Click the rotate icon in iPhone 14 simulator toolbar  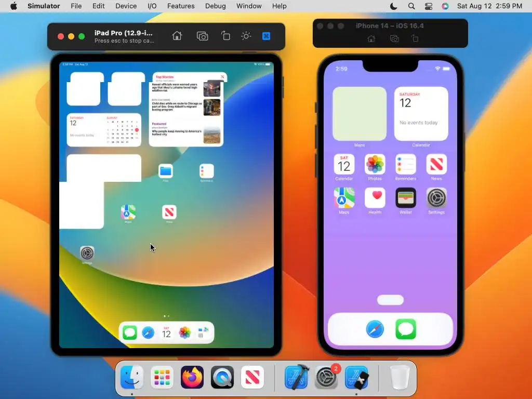(415, 38)
